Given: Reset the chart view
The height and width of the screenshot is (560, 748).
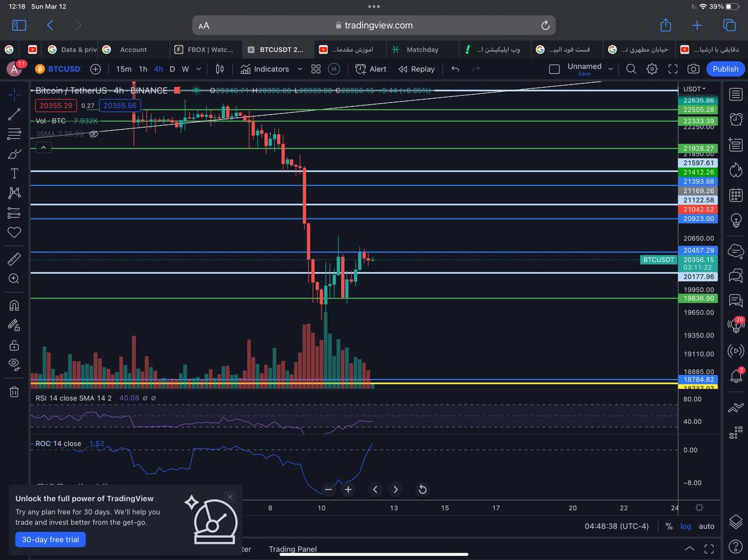Looking at the screenshot, I should click(422, 490).
